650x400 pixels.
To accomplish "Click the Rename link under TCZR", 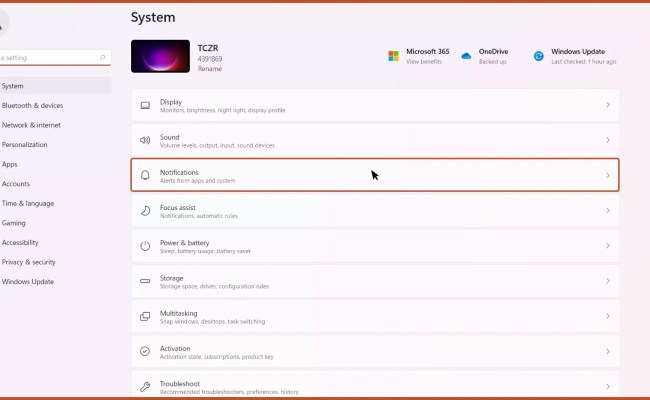I will 210,69.
